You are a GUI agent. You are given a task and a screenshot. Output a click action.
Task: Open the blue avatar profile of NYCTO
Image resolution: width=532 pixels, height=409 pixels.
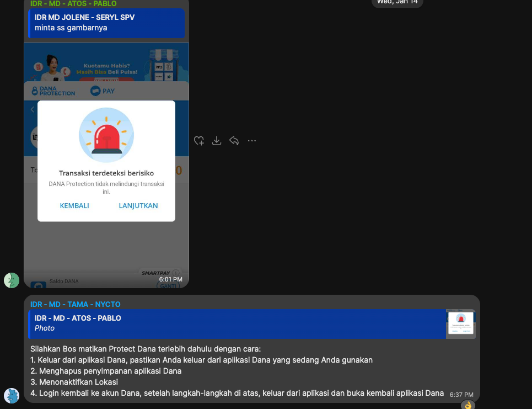click(12, 396)
